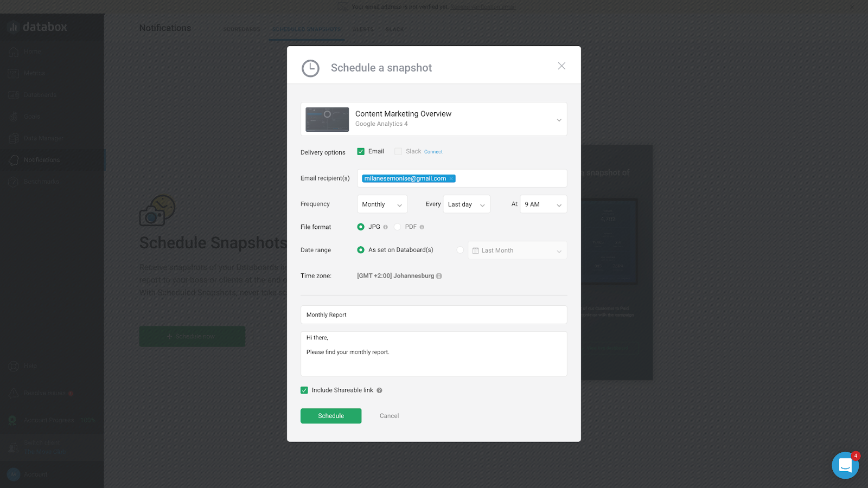Click the Account avatar icon

(14, 474)
